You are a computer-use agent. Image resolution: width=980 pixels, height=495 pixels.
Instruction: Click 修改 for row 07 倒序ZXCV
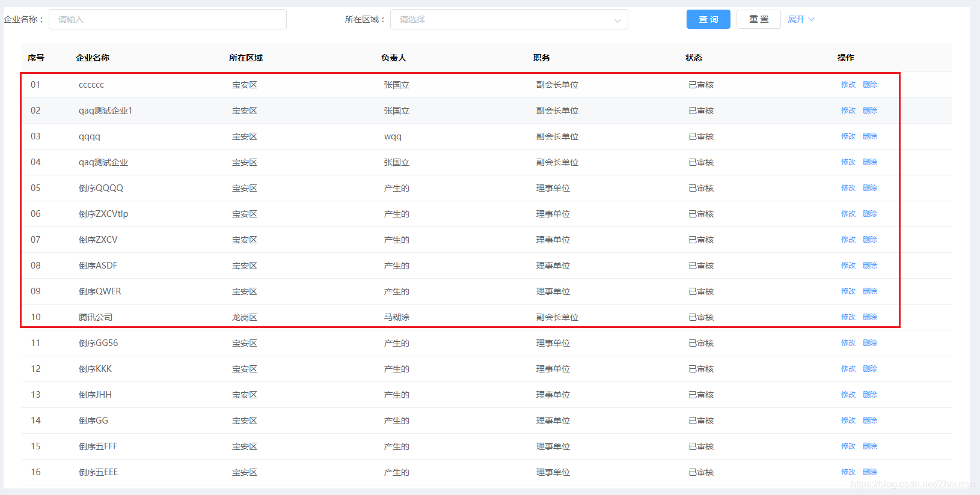click(x=848, y=240)
